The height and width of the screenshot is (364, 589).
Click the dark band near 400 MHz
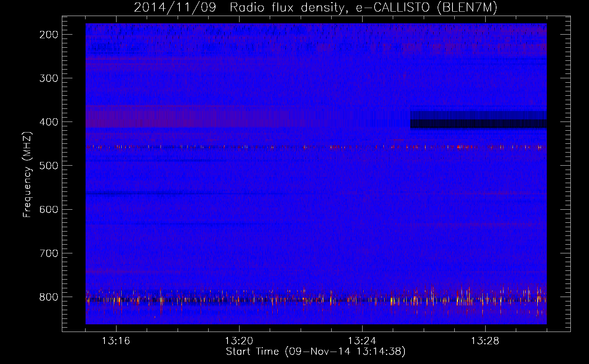(478, 120)
